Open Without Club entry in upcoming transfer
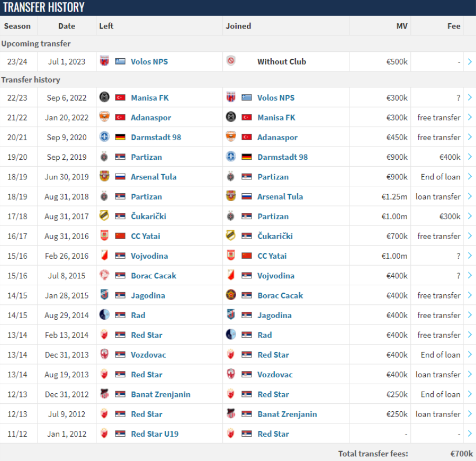Screen dimensions: 476x461 tap(282, 61)
